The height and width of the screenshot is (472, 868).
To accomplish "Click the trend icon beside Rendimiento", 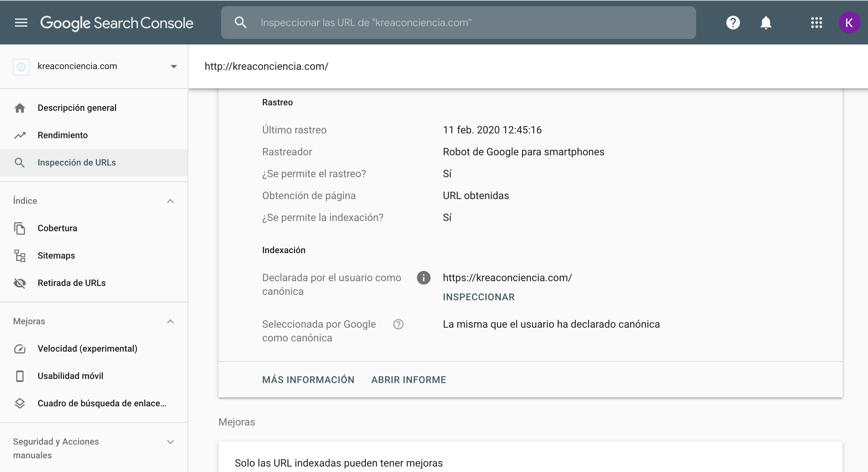I will 20,135.
